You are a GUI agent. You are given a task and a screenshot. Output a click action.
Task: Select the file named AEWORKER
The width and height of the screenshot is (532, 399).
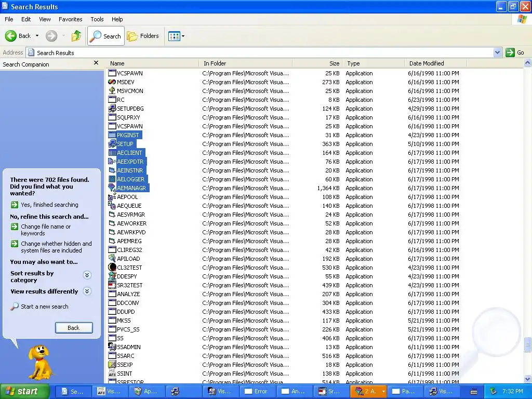131,223
